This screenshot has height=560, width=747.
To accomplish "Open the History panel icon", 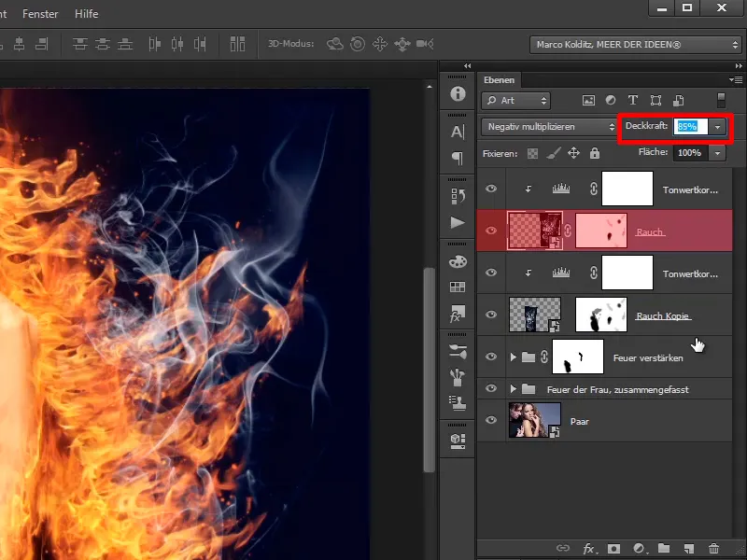I will click(x=458, y=196).
